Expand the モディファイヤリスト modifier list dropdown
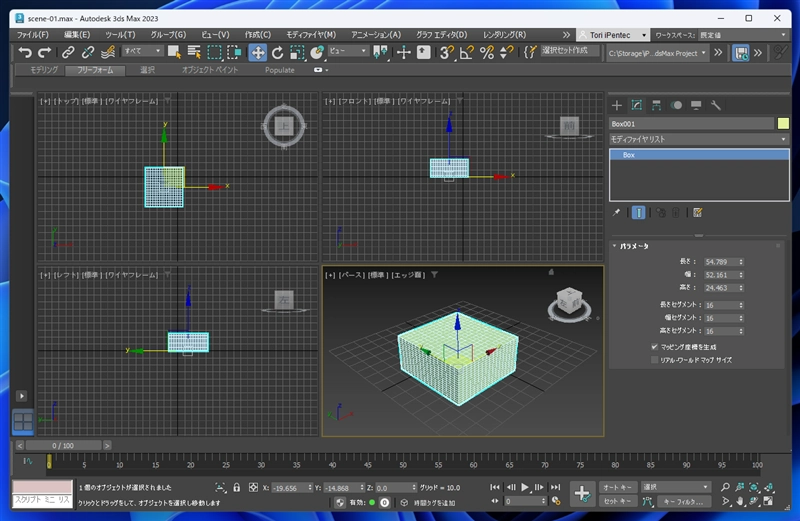 699,139
